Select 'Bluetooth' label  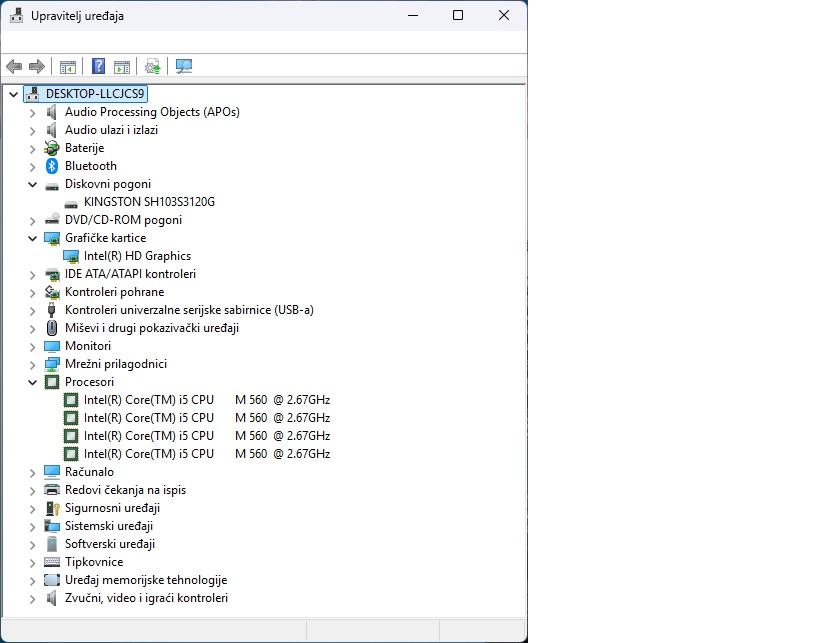(91, 166)
